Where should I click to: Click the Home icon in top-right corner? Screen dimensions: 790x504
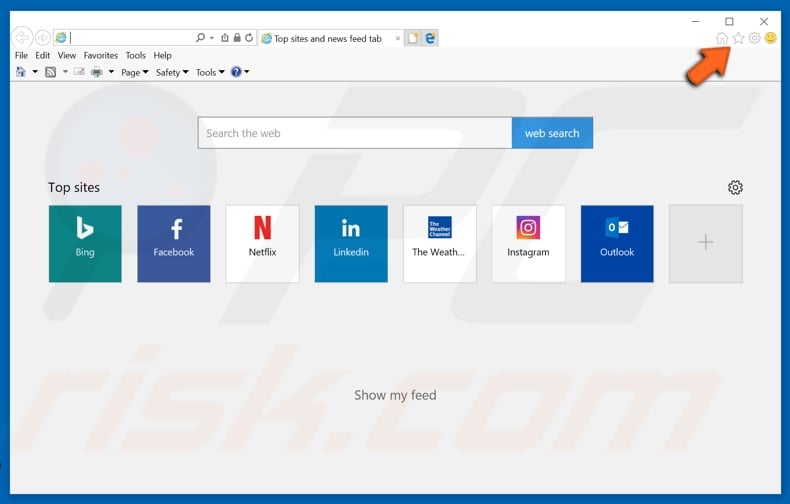pyautogui.click(x=722, y=38)
